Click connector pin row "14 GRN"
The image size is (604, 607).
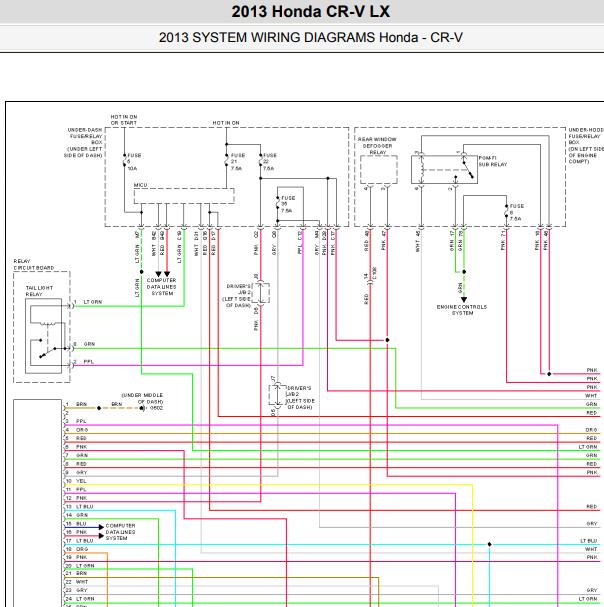[77, 515]
